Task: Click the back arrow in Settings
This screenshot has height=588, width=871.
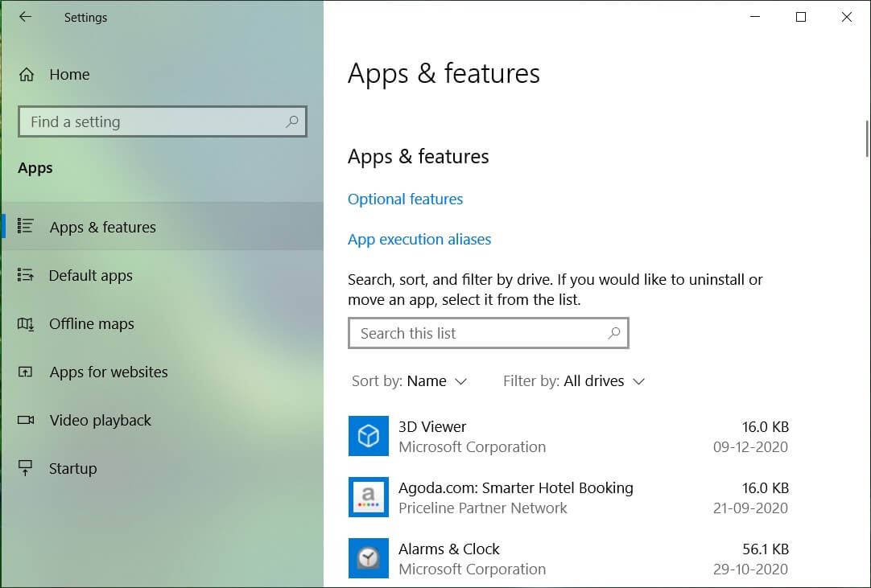Action: 25,17
